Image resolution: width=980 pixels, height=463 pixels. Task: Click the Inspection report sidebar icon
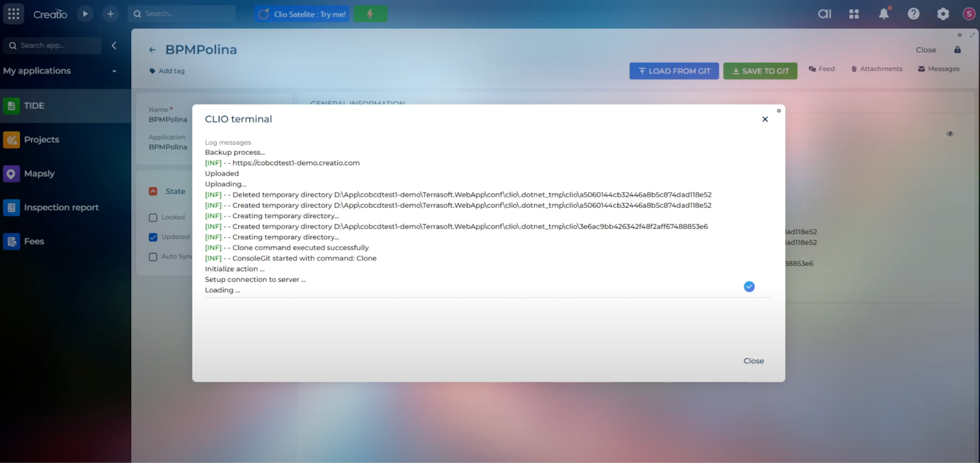[11, 208]
